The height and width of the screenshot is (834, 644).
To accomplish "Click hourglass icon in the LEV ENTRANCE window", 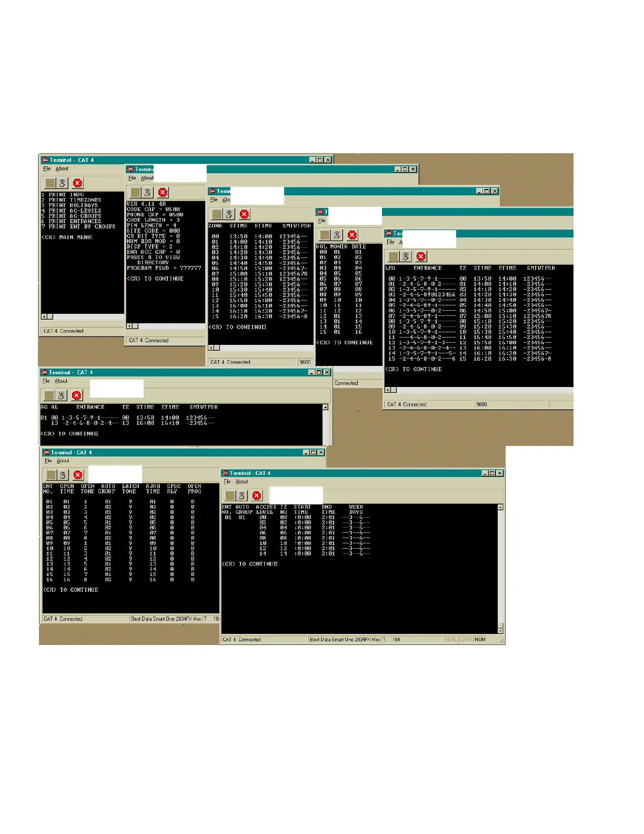I will (406, 256).
